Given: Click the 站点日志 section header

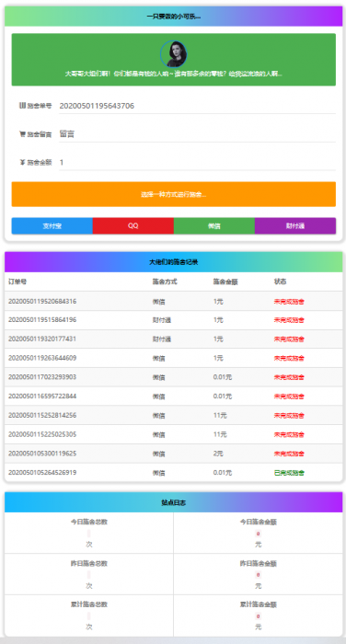Looking at the screenshot, I should click(173, 502).
